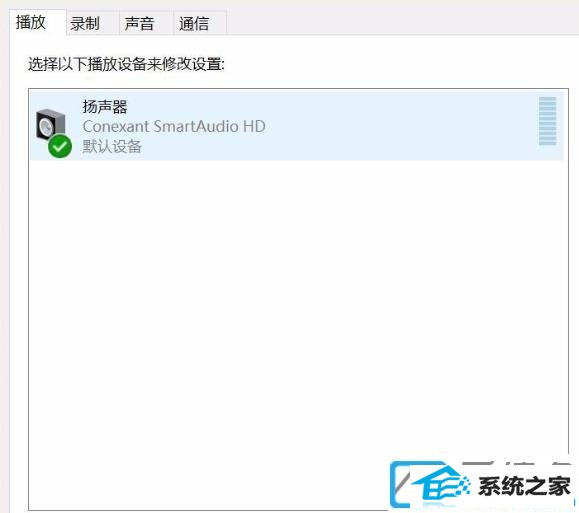This screenshot has width=579, height=513.
Task: Click the 默认设备 status text
Action: point(112,147)
